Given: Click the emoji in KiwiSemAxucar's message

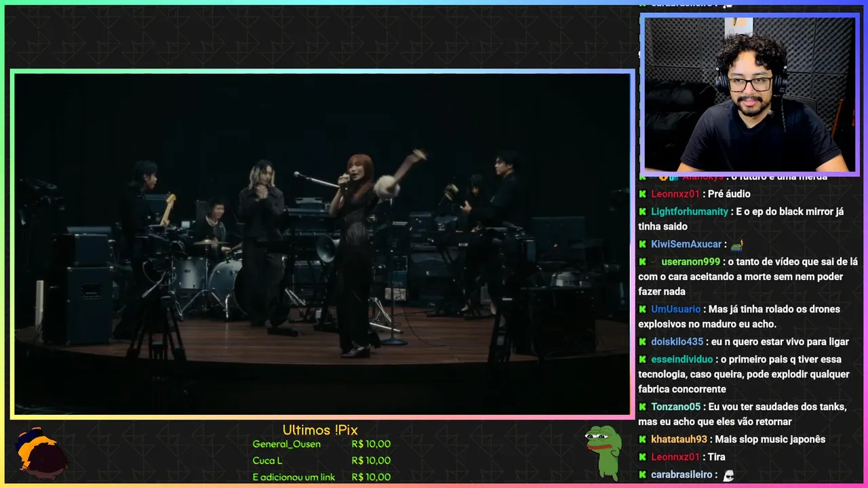Looking at the screenshot, I should [737, 244].
